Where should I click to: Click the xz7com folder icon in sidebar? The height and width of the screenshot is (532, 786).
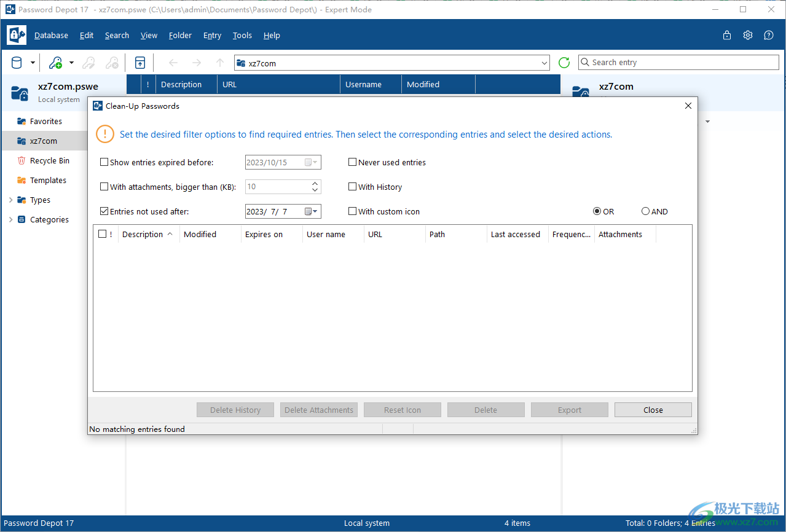[22, 141]
